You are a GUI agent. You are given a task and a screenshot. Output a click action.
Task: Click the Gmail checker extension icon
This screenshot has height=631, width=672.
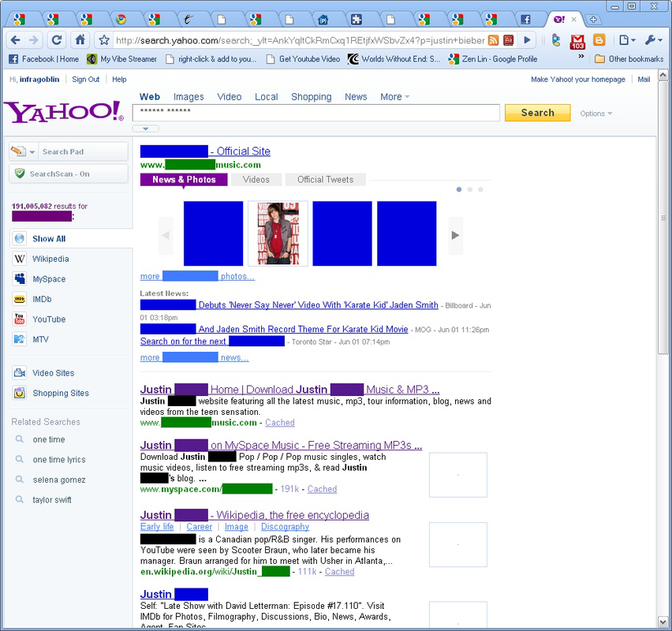coord(577,41)
